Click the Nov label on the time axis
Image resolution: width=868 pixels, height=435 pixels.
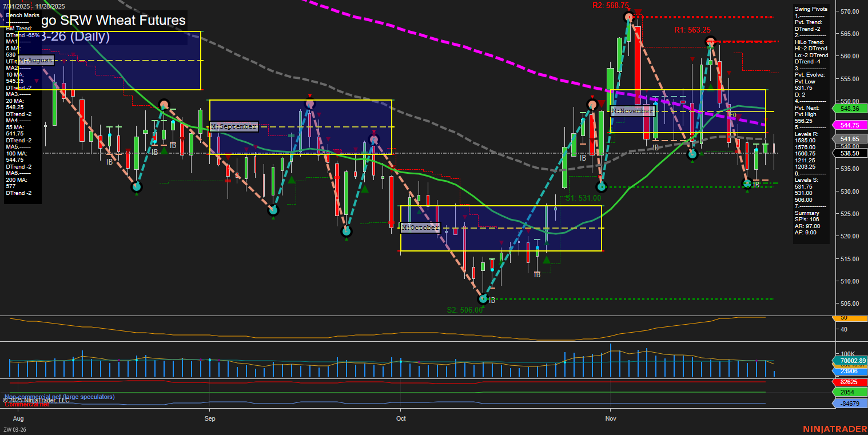610,418
